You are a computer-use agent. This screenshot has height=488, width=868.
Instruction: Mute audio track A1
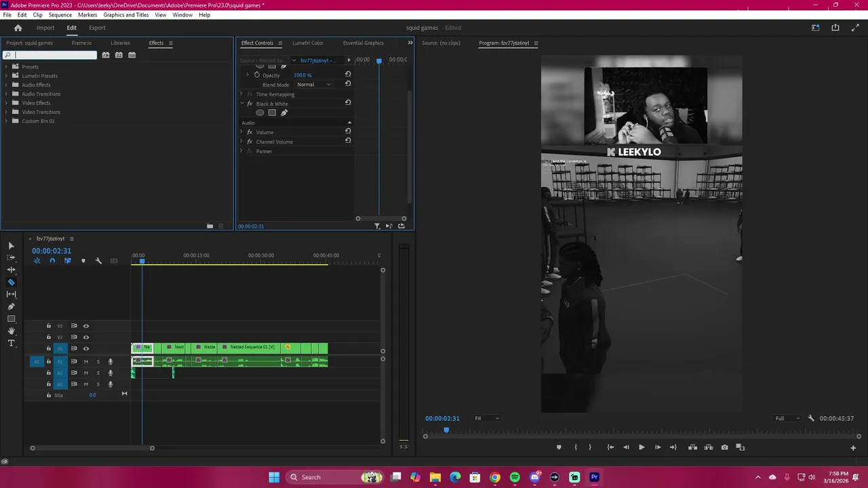point(85,361)
